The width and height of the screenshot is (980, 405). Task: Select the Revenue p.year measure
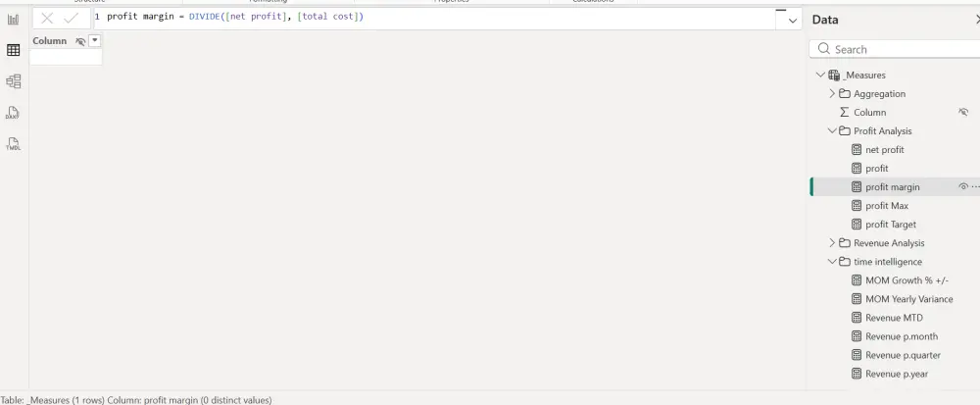pyautogui.click(x=897, y=374)
